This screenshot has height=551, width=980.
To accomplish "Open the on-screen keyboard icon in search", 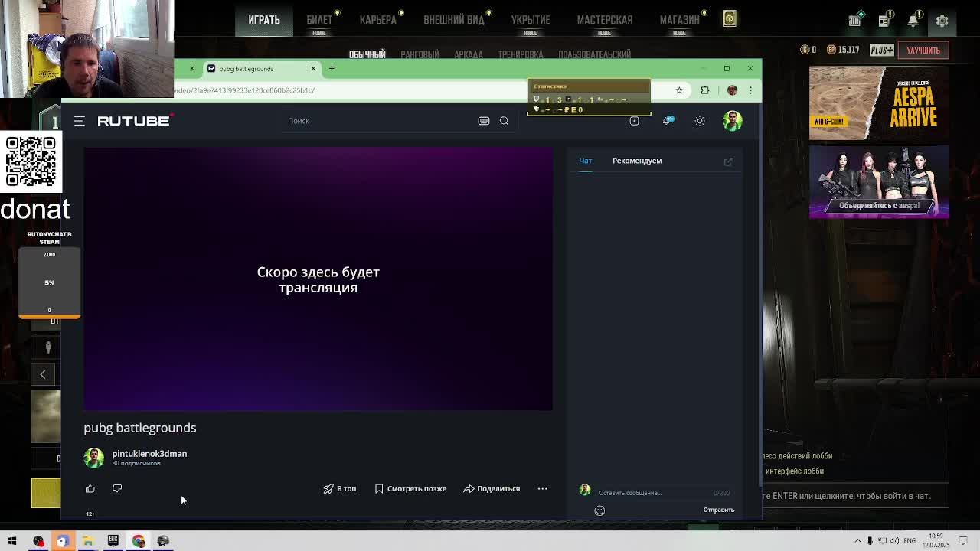I will pos(484,121).
